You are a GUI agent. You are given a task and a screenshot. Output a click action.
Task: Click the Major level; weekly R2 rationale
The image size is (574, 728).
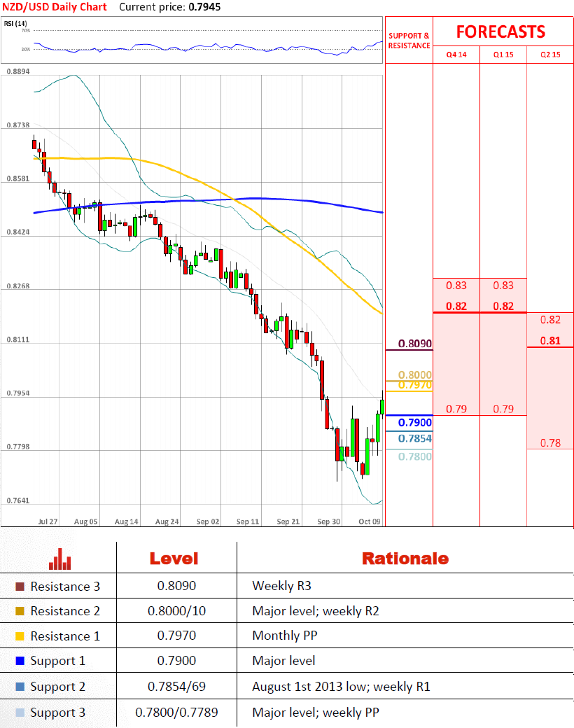(316, 611)
